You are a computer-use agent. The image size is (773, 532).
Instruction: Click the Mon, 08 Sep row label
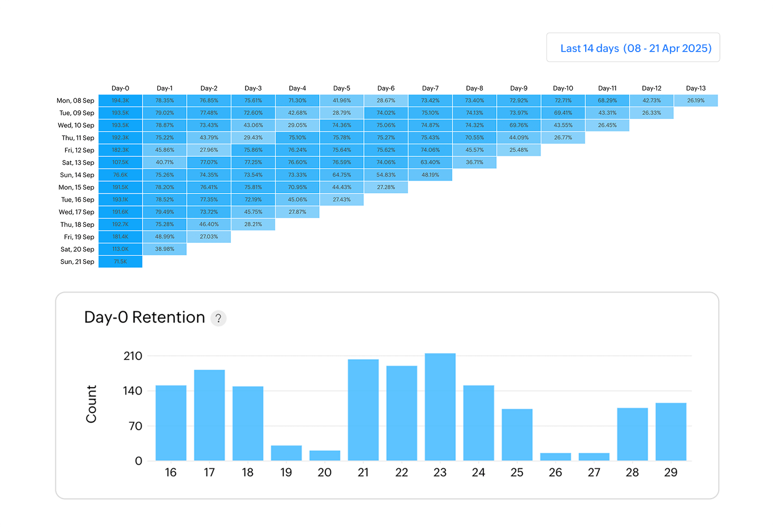pos(75,100)
